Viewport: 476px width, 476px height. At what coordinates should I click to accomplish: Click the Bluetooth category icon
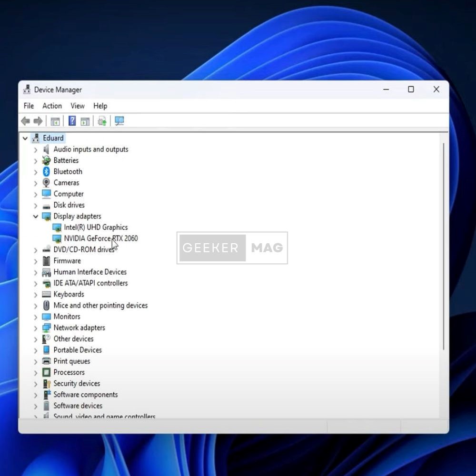(46, 171)
